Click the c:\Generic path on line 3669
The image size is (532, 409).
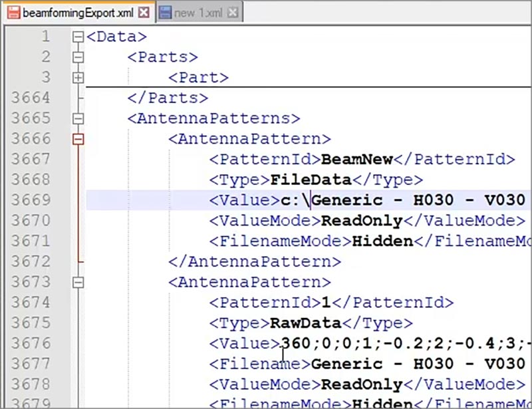pos(403,200)
